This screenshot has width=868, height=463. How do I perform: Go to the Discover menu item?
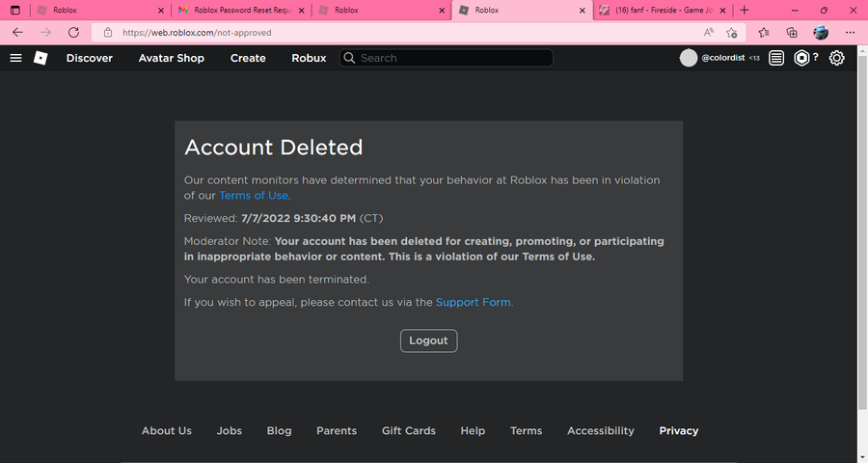(x=89, y=58)
